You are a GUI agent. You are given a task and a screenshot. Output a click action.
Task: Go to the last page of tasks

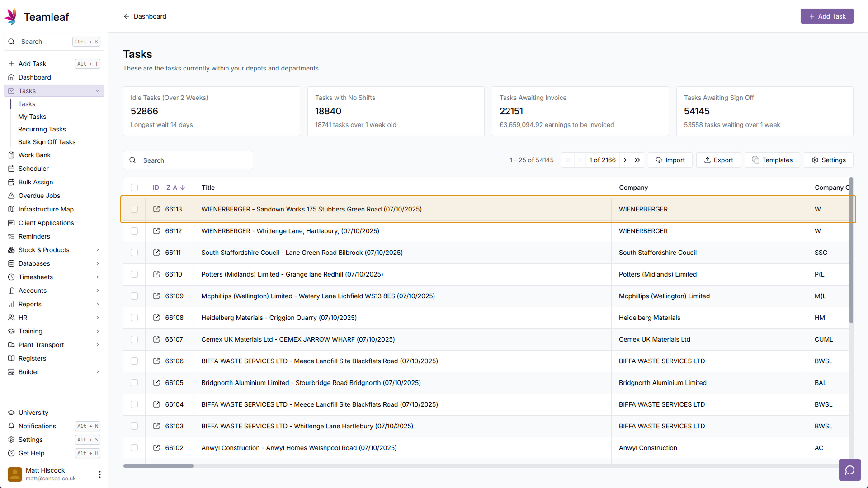[x=637, y=160]
